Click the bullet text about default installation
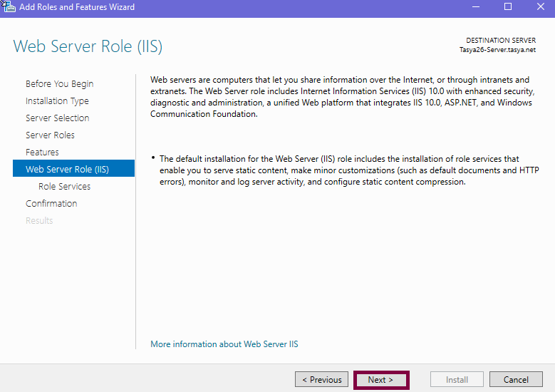This screenshot has width=555, height=392. point(349,170)
